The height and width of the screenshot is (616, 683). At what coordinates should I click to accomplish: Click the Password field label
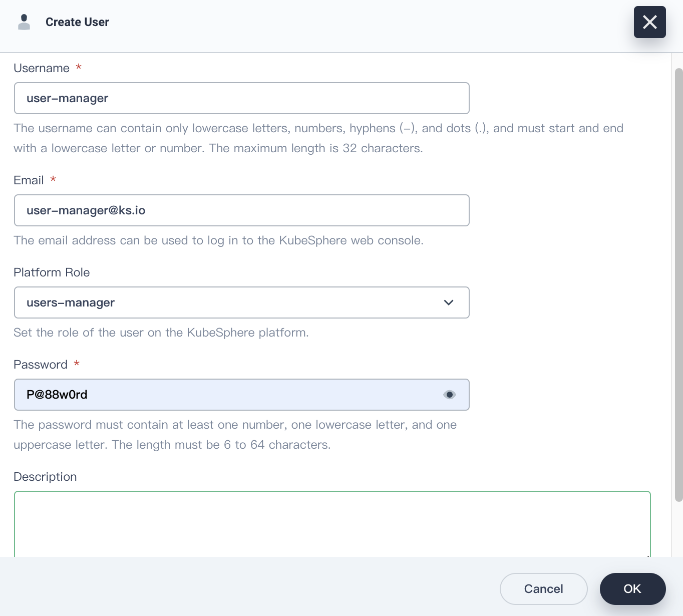coord(41,365)
